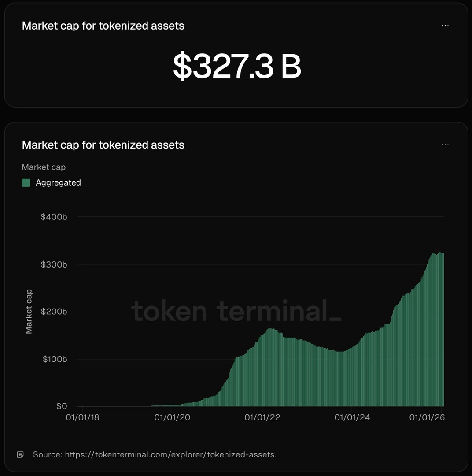
Task: Click the 01/01/22 x-axis date label
Action: (x=262, y=417)
